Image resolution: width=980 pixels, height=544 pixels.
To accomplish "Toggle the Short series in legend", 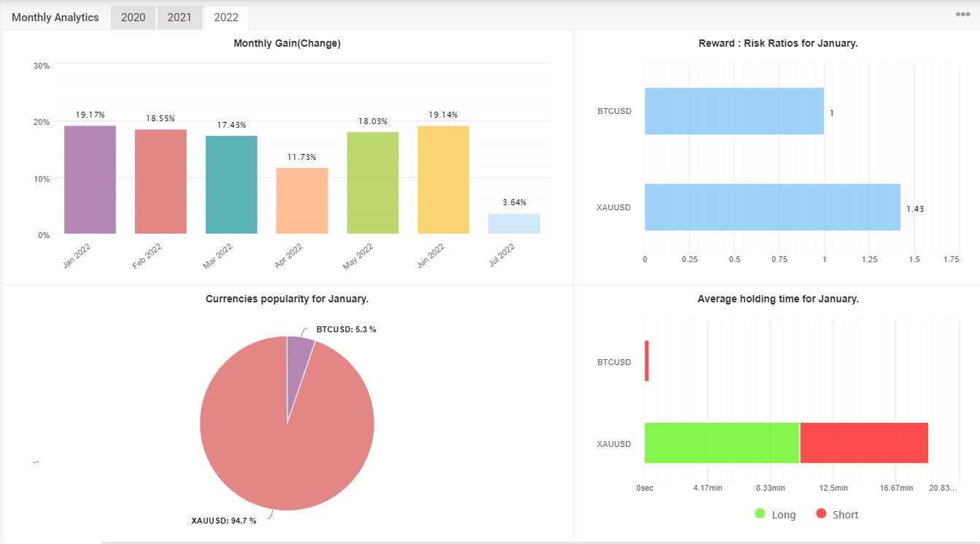I will [x=837, y=514].
